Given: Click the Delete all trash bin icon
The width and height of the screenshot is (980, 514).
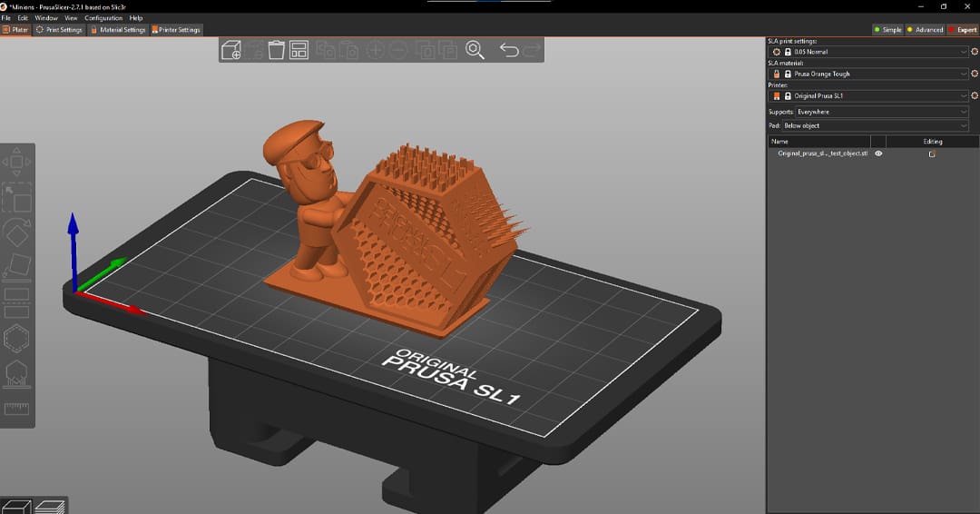Looking at the screenshot, I should (276, 50).
